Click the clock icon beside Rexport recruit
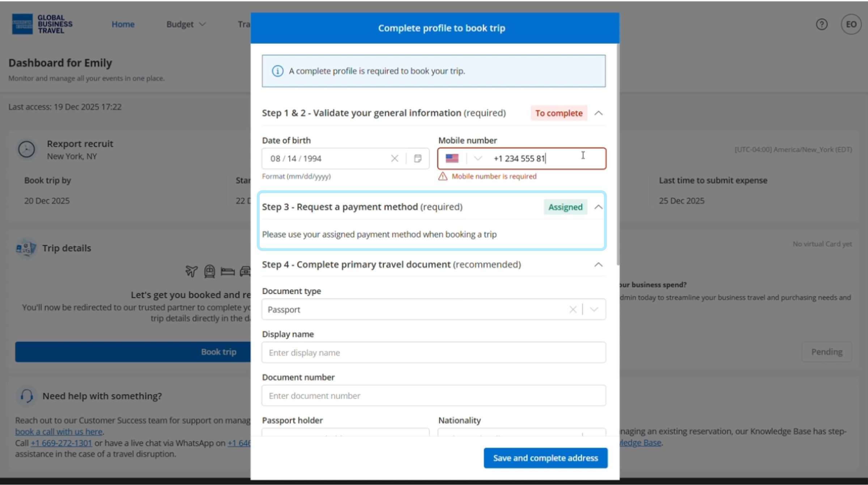This screenshot has height=485, width=868. (26, 149)
